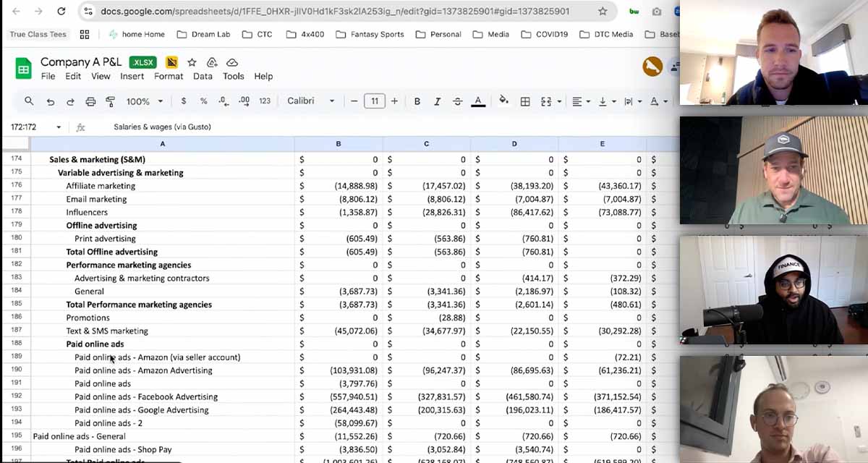Image resolution: width=868 pixels, height=463 pixels.
Task: Open the text rotation dropdown
Action: [658, 101]
